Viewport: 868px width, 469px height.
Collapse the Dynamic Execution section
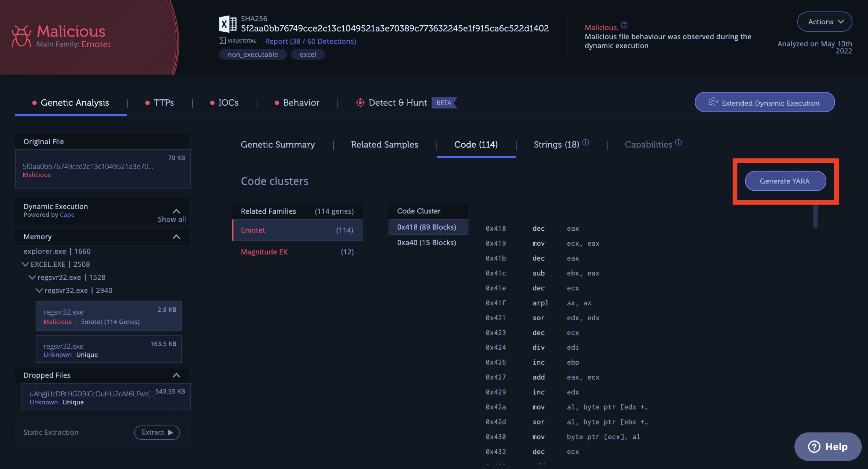176,211
